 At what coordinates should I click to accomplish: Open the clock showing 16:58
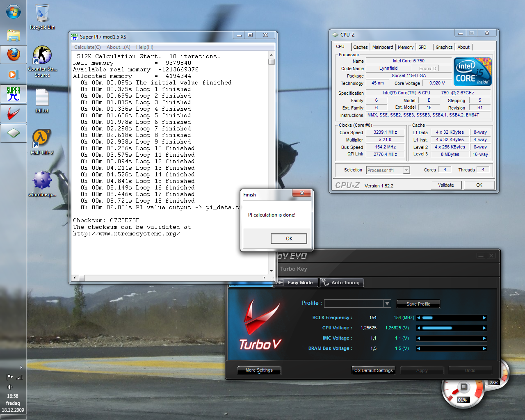click(x=13, y=396)
